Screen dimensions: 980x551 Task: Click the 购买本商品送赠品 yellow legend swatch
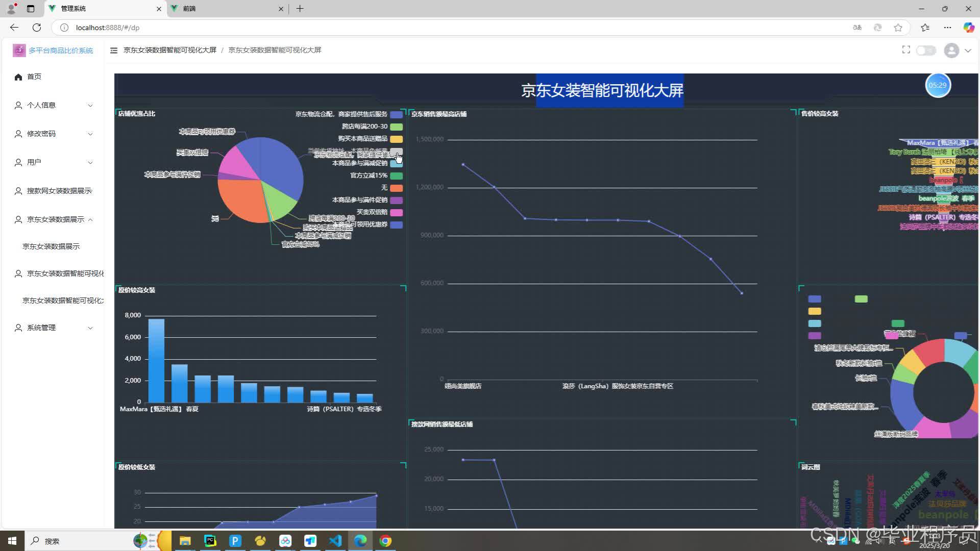point(396,139)
